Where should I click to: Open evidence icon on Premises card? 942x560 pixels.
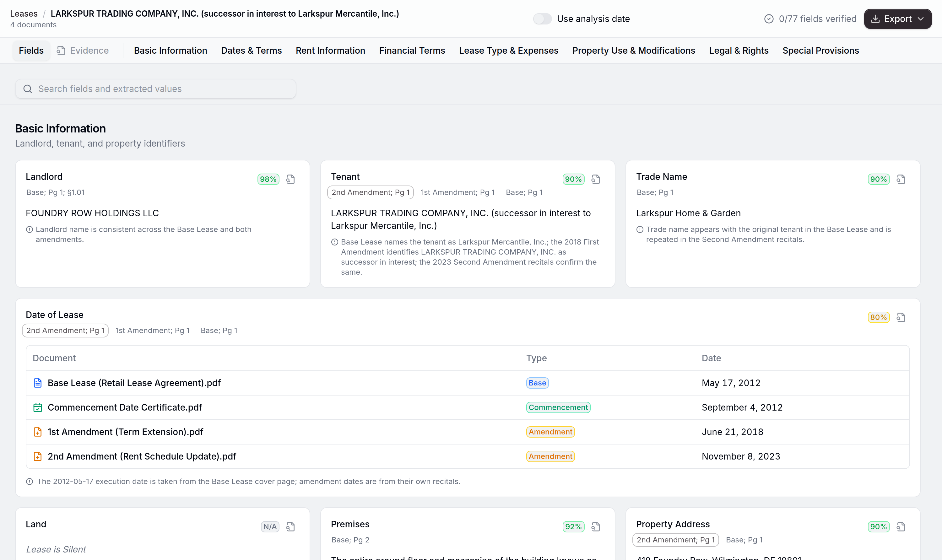click(596, 527)
